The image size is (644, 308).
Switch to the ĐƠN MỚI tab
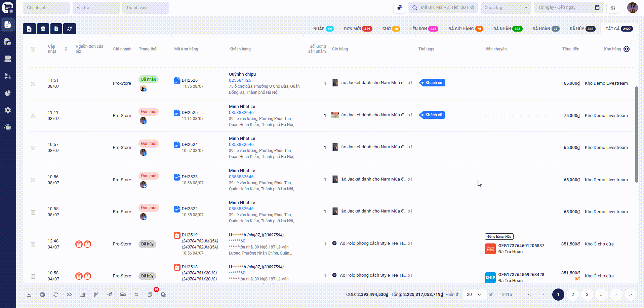point(357,29)
